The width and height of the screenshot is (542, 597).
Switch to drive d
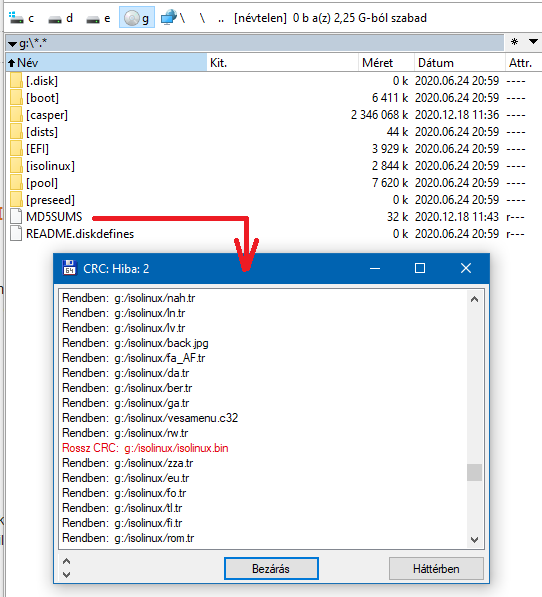coord(61,18)
